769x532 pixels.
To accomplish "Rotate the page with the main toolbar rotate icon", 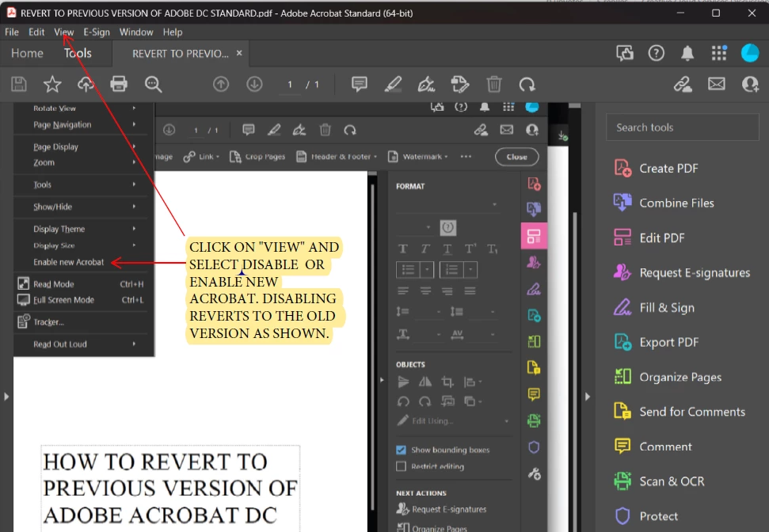I will pyautogui.click(x=527, y=85).
